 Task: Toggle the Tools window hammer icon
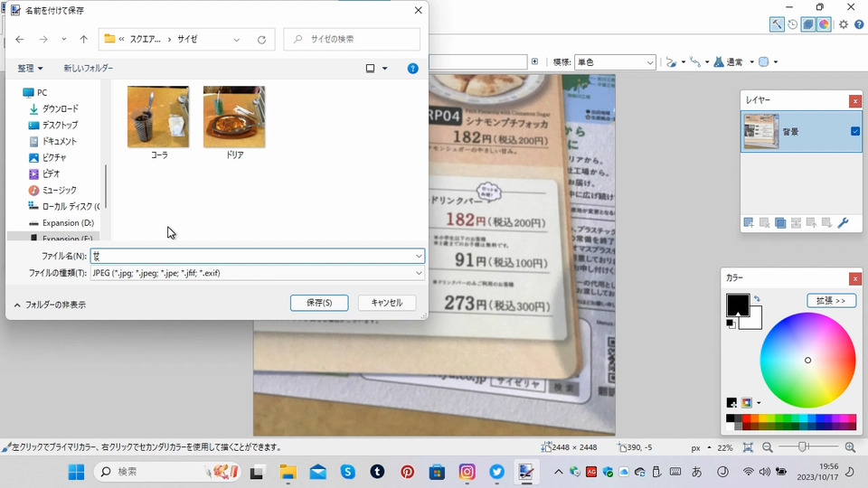(x=777, y=24)
